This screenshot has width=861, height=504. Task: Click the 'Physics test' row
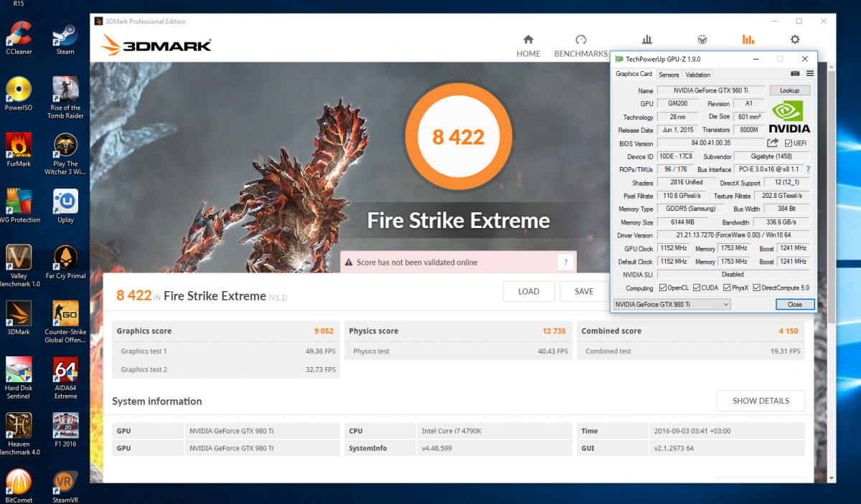(458, 351)
